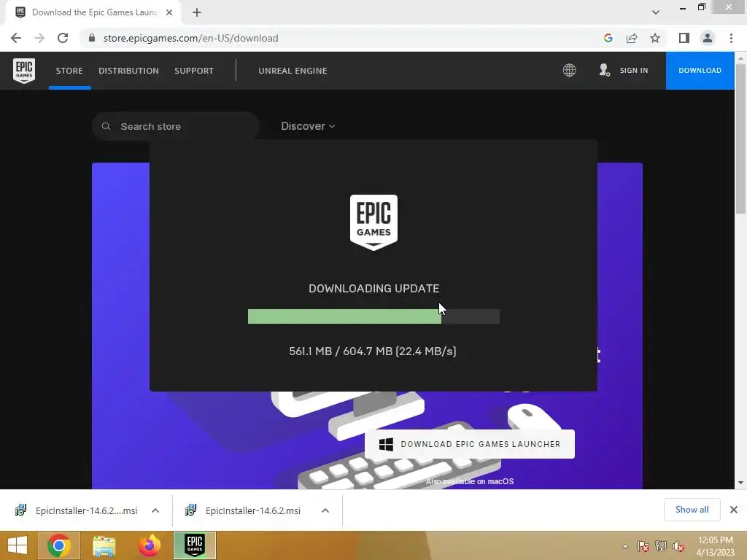Click the first EpicInstaller-14.6.2....msi file icon
This screenshot has height=560, width=747.
click(x=20, y=510)
